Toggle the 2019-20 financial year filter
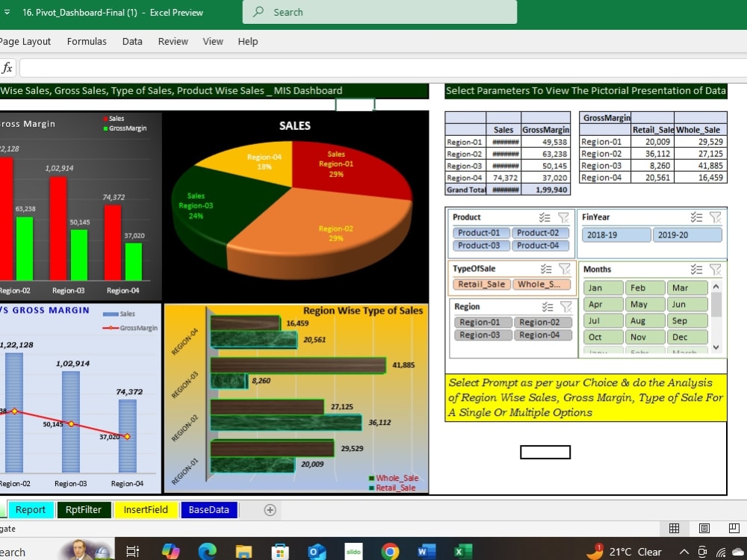 (687, 234)
